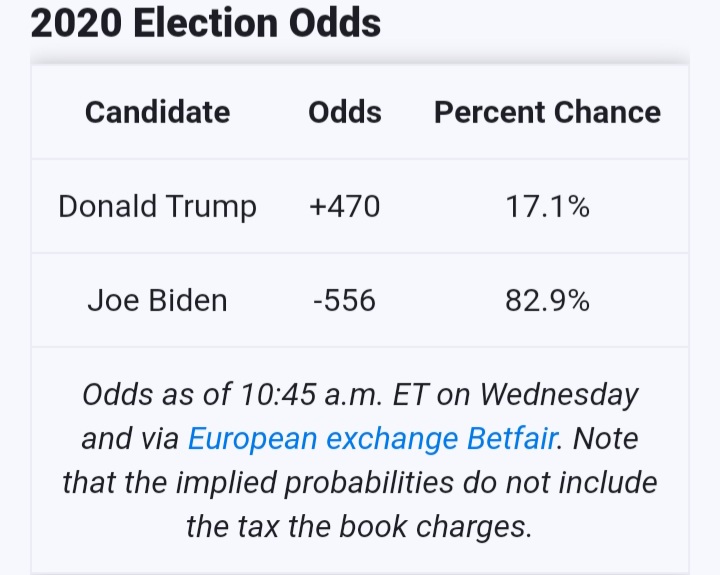Click the 17.1% percent chance value
This screenshot has height=575, width=720.
coord(547,206)
